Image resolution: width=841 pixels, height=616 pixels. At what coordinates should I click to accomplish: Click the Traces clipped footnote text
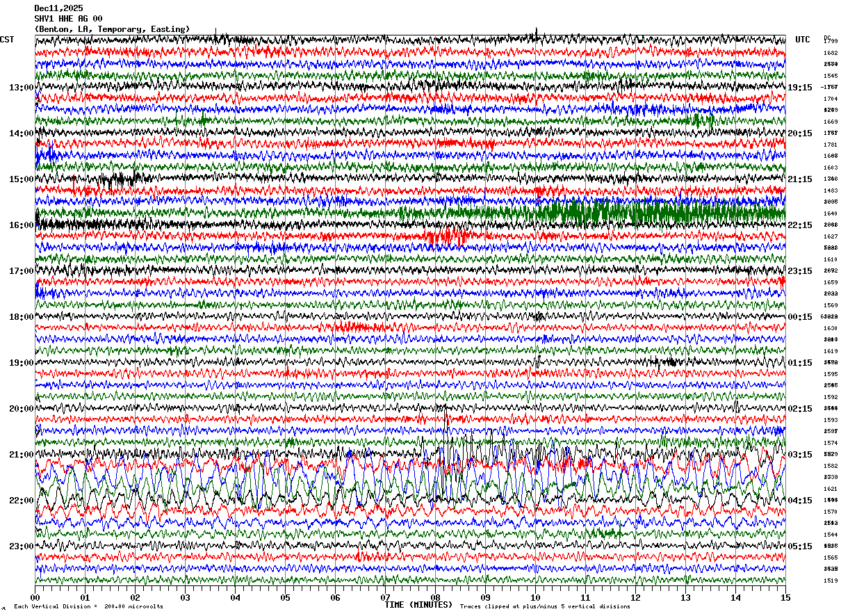(545, 607)
